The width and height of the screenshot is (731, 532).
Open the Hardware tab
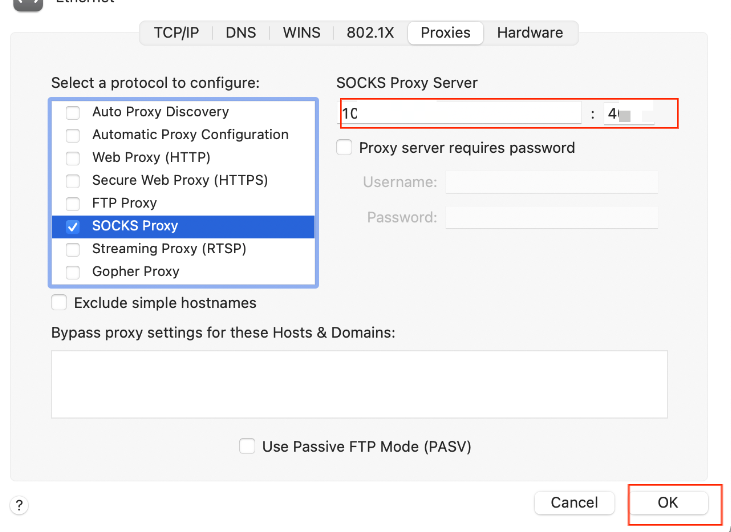530,33
